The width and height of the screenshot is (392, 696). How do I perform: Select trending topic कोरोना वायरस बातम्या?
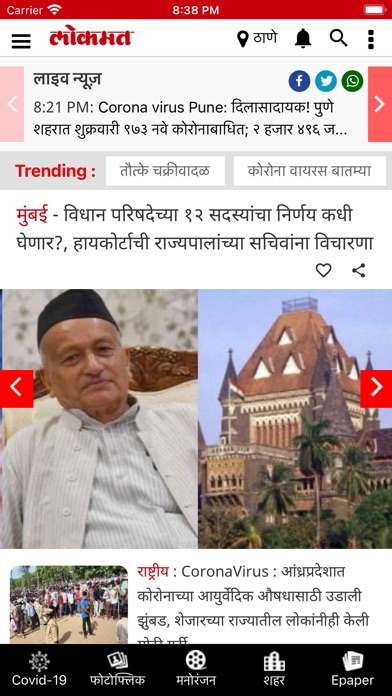tap(310, 171)
